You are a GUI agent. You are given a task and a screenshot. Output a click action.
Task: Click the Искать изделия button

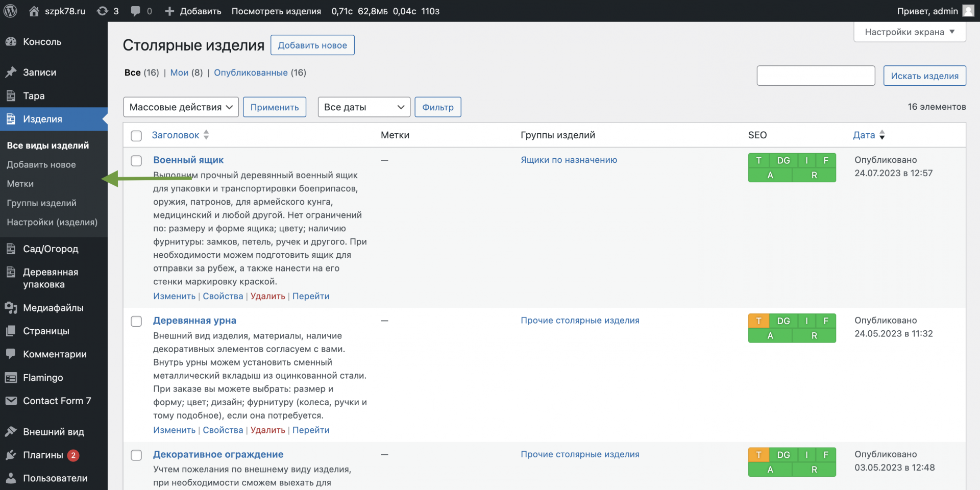(924, 76)
